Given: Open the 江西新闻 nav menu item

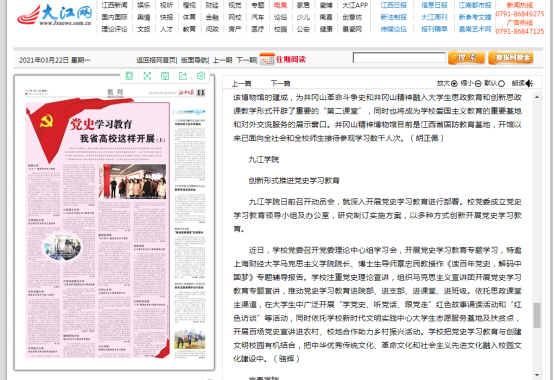Looking at the screenshot, I should pyautogui.click(x=114, y=5).
